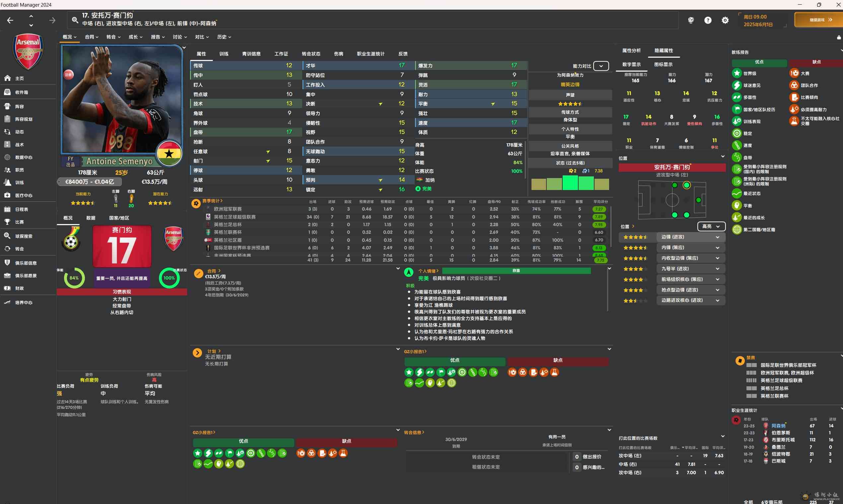Open the 战术 tactics sidebar icon
Viewport: 843px width, 504px height.
pos(8,144)
